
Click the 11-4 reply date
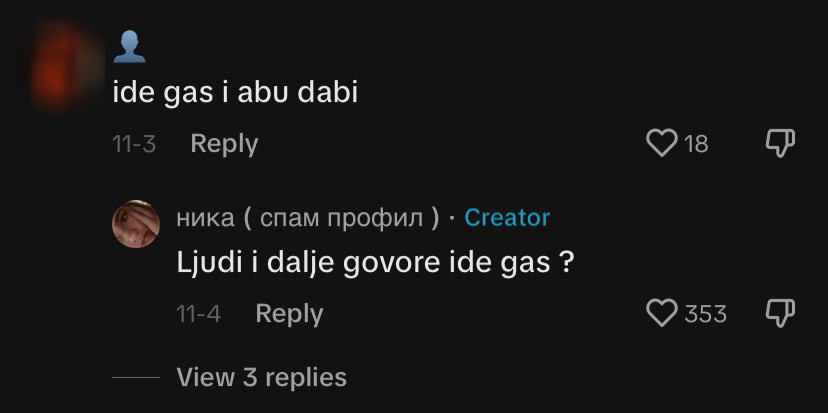pyautogui.click(x=199, y=314)
